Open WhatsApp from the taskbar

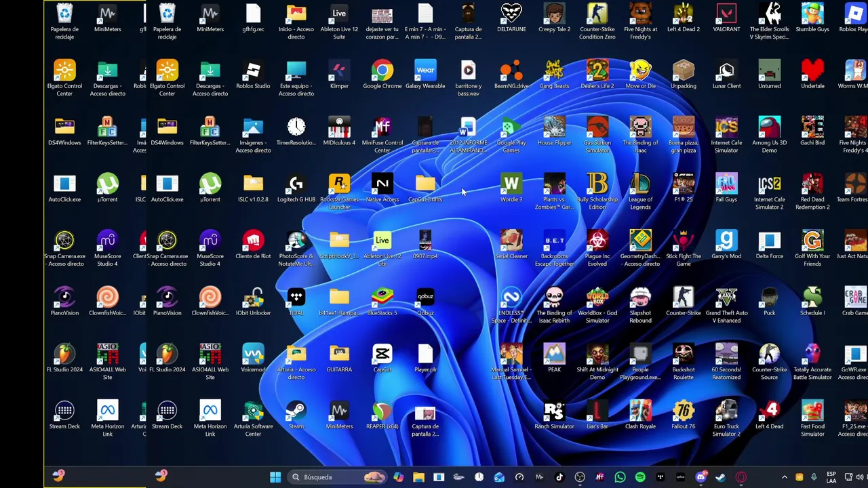[x=620, y=477]
